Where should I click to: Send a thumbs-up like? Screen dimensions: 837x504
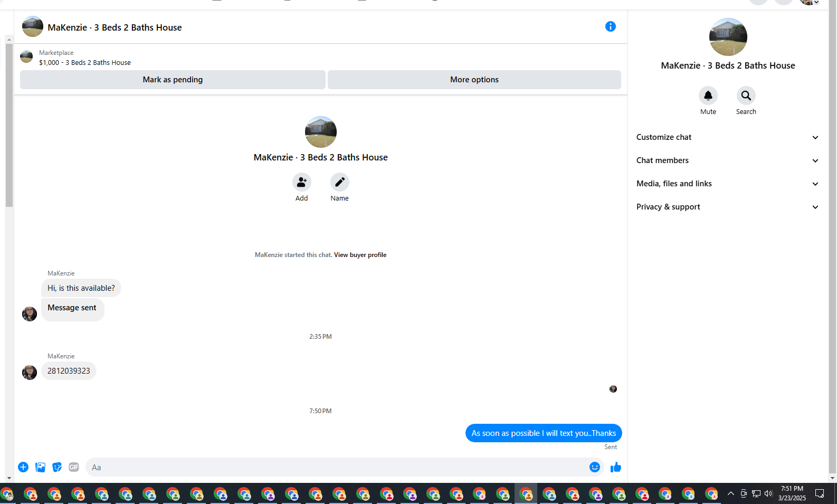point(615,467)
